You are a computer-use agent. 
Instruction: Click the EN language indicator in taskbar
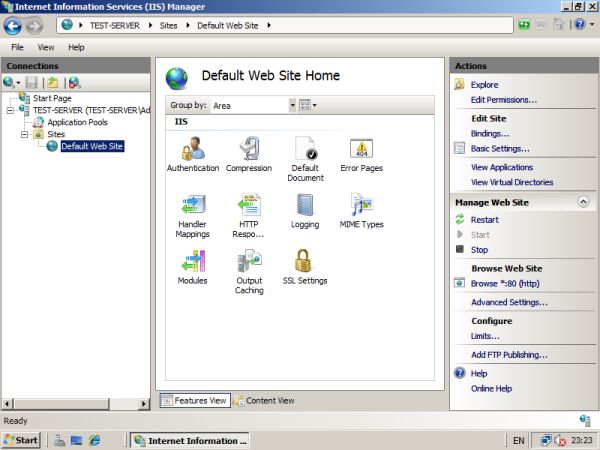pos(518,440)
